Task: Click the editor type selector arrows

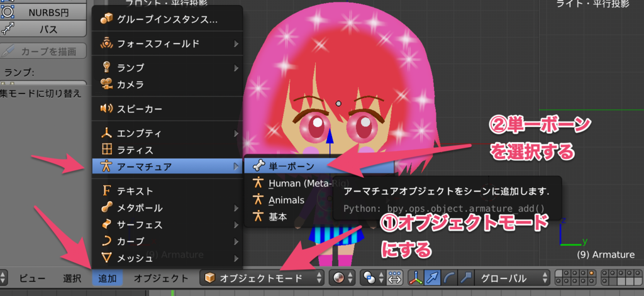Action: (x=4, y=278)
